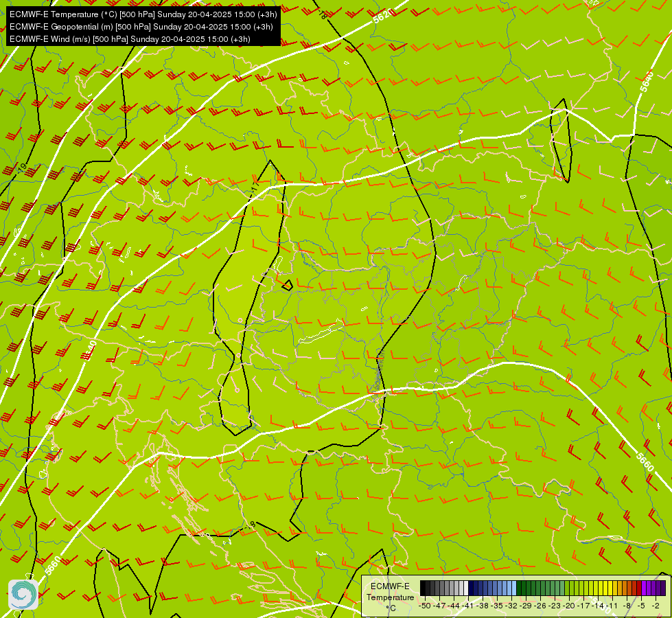
Task: Click the ECMWF-E Temperature legend title
Action: [x=391, y=591]
